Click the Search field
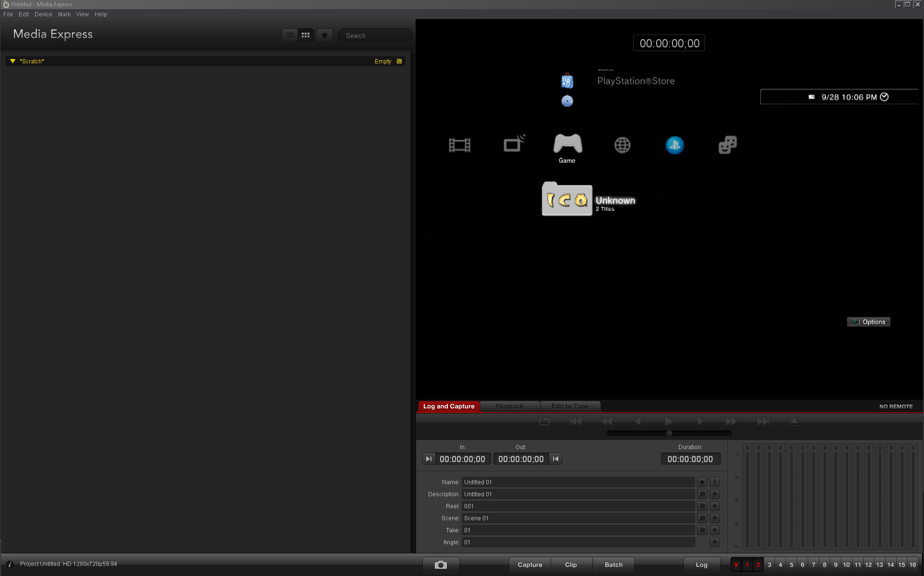This screenshot has width=924, height=576. pyautogui.click(x=375, y=36)
